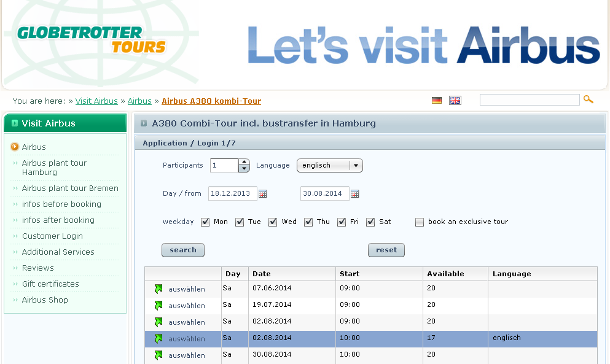Increase participants with the up spinner arrow

click(x=244, y=162)
